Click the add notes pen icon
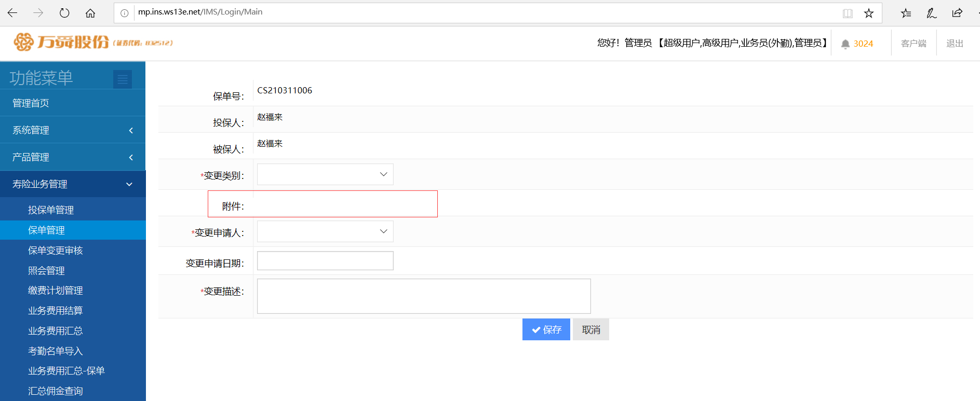 pyautogui.click(x=932, y=13)
